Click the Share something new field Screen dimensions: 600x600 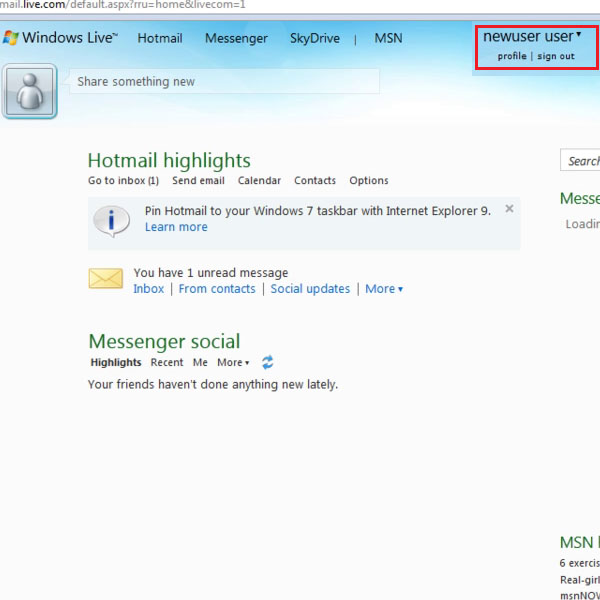[225, 82]
